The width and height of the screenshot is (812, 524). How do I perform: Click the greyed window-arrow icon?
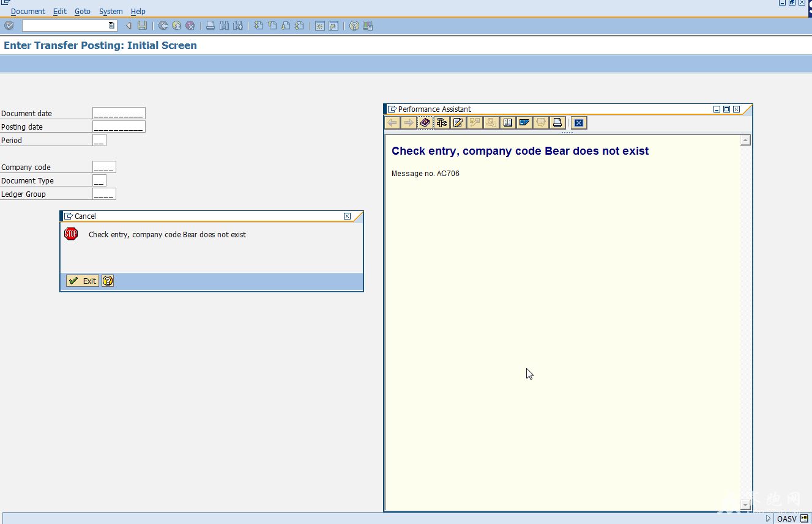coord(541,123)
